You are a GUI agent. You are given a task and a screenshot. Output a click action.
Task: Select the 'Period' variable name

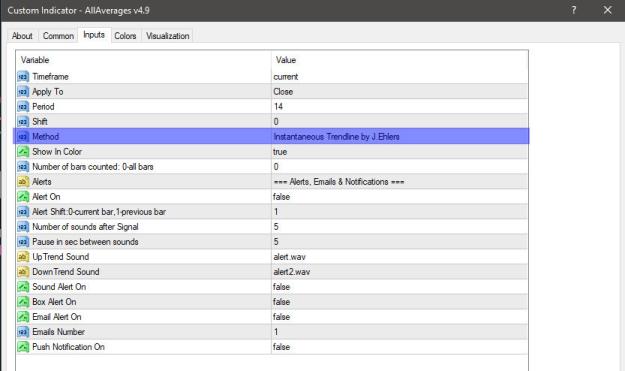(x=43, y=107)
